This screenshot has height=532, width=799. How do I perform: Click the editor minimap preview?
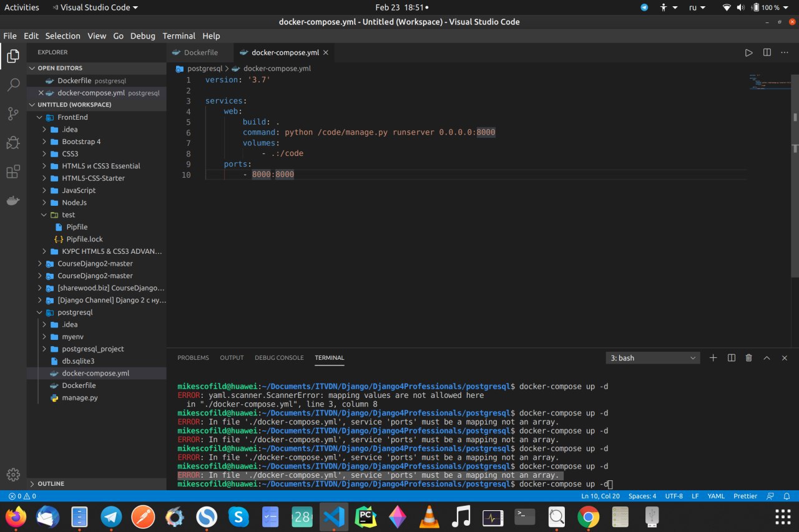770,82
